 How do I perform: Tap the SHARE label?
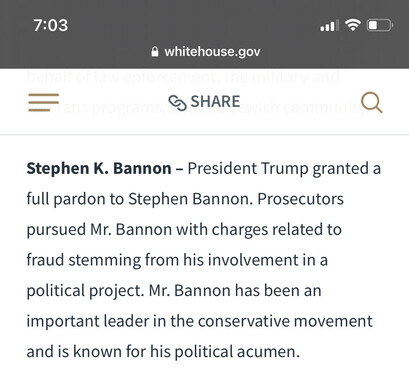(215, 102)
